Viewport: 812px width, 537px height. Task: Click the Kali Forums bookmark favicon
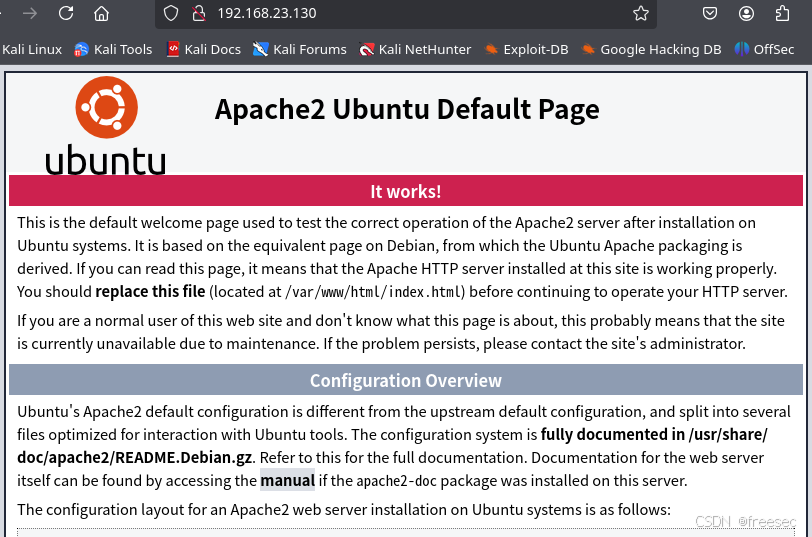260,50
